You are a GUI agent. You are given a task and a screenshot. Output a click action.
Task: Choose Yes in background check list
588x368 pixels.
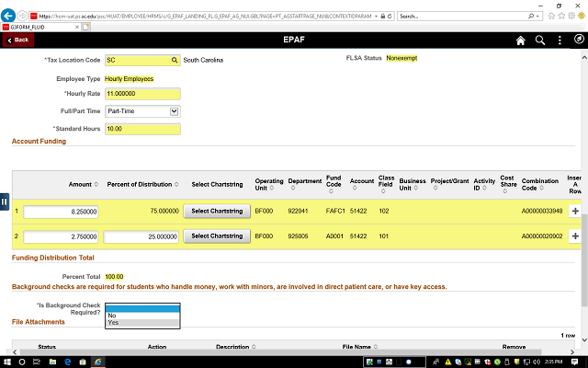[x=142, y=323]
